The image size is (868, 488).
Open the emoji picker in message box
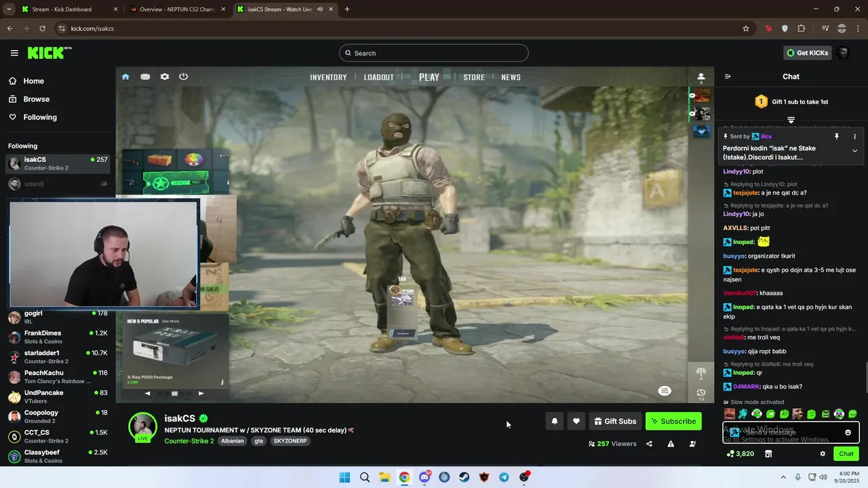tap(848, 432)
